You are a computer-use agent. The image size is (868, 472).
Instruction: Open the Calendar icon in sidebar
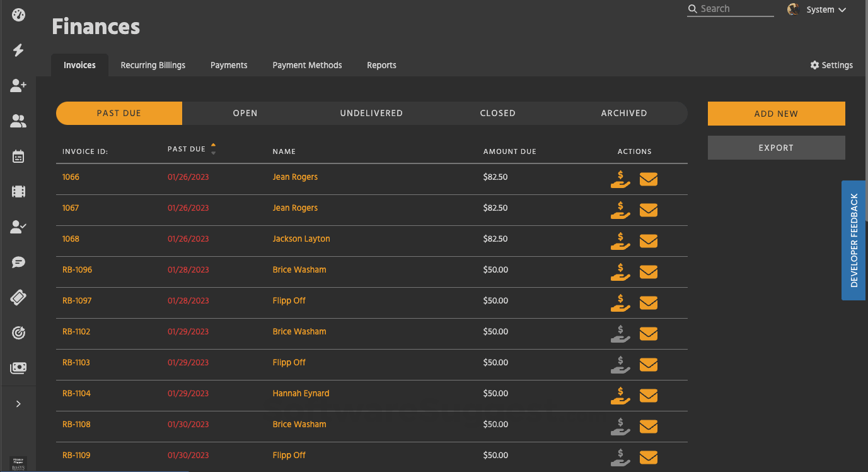click(x=18, y=156)
